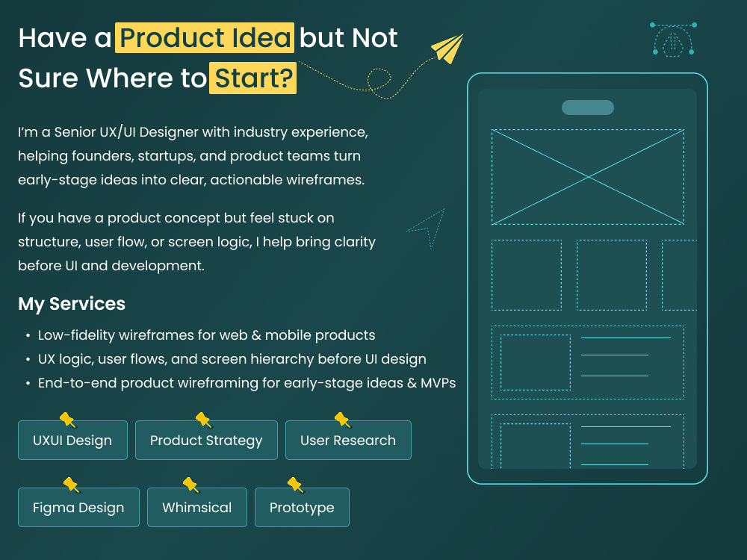Select the Prototype tag

(x=302, y=507)
